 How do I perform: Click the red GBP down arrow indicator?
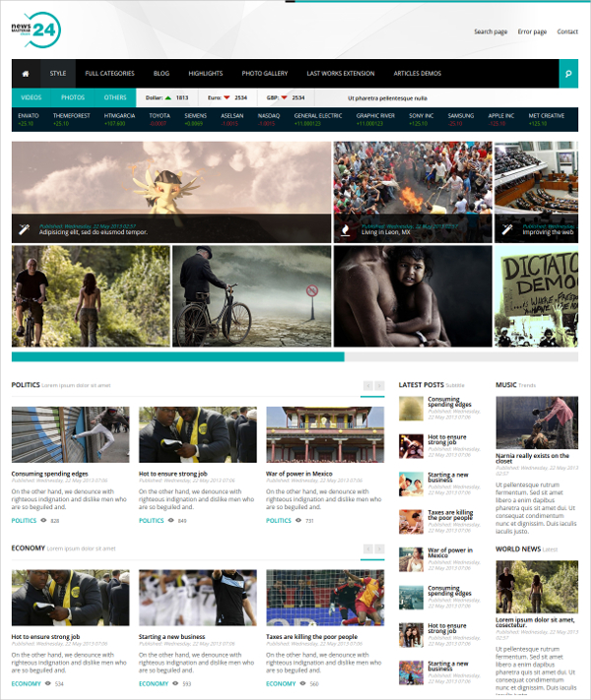284,97
